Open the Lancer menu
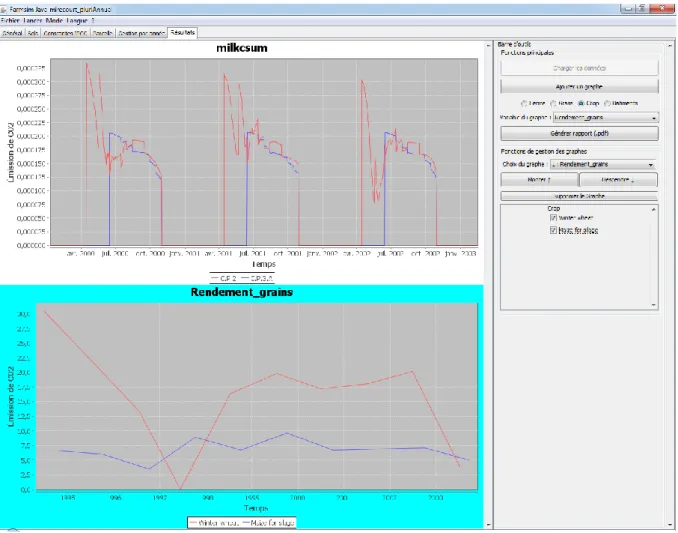 (33, 20)
